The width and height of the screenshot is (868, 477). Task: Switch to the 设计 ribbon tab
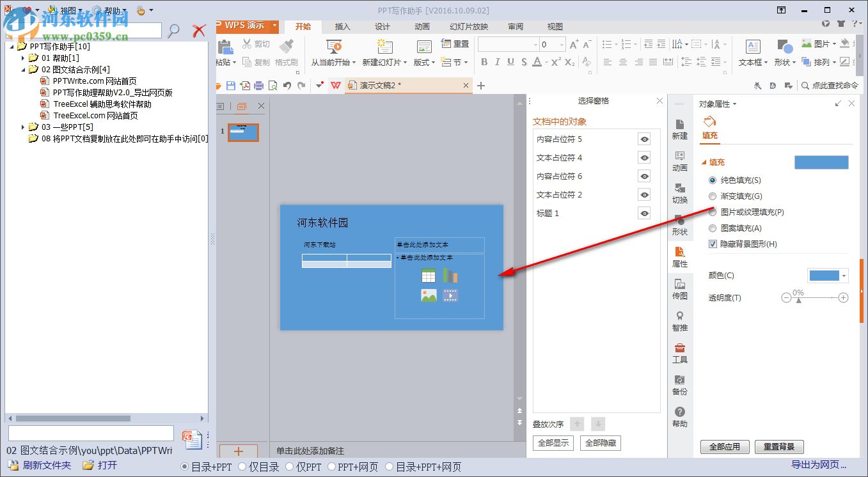[x=383, y=26]
